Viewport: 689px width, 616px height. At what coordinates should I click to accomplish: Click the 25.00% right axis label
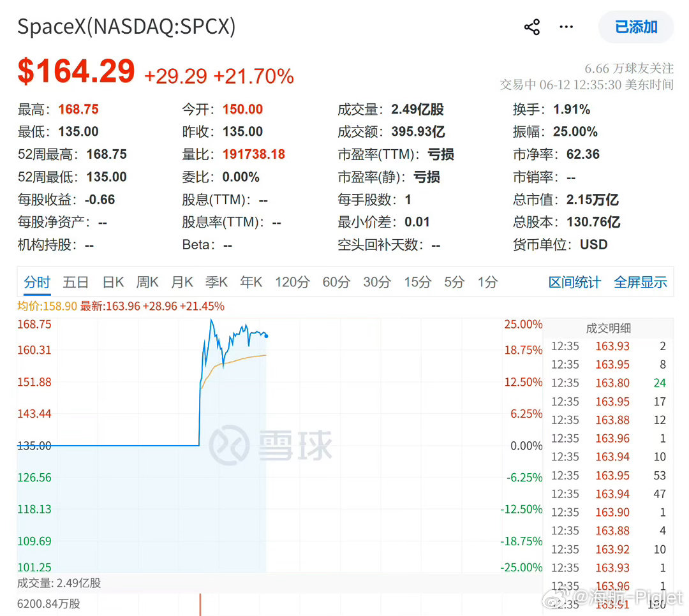[x=523, y=324]
